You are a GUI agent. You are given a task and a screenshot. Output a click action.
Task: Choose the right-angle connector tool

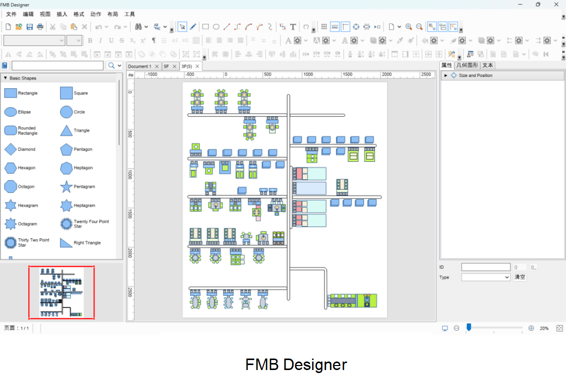tap(237, 26)
